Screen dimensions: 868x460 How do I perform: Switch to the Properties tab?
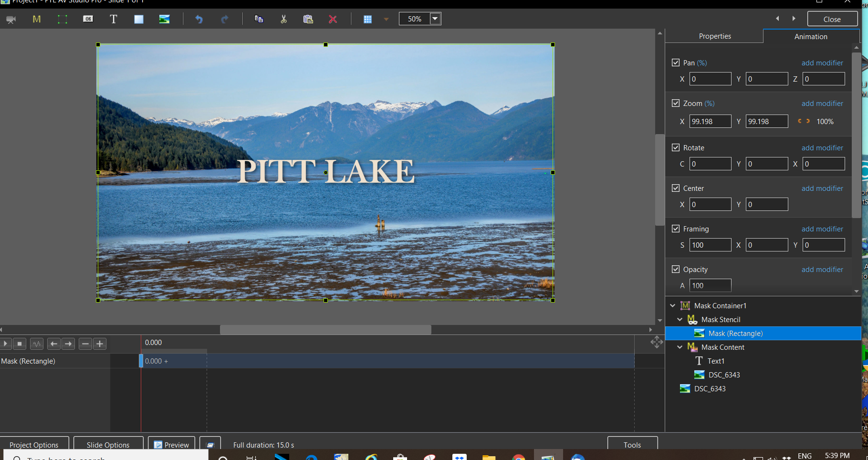pyautogui.click(x=714, y=36)
